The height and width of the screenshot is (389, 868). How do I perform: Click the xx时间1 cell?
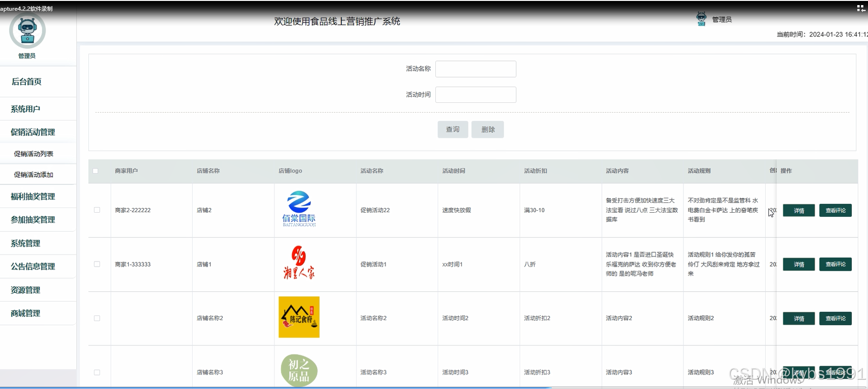452,264
